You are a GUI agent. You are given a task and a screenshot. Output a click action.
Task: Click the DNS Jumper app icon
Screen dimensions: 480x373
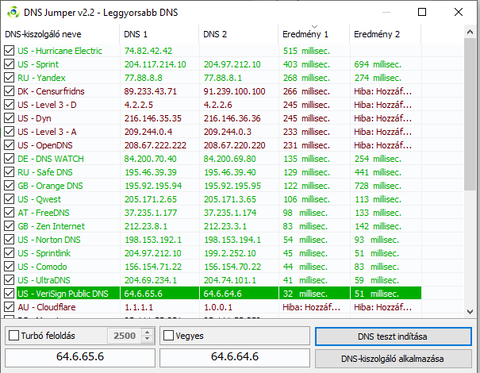13,13
